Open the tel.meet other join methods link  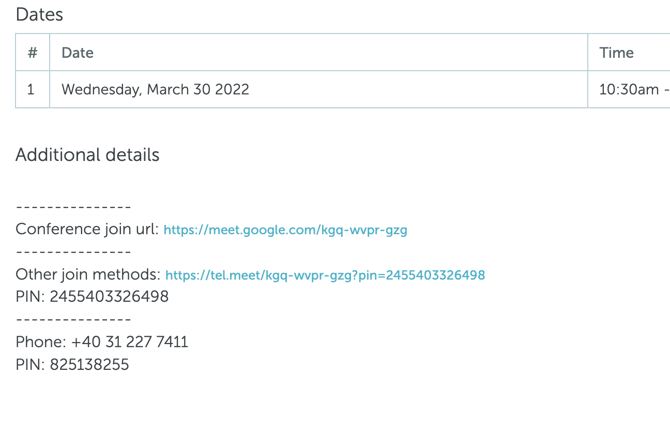coord(325,275)
